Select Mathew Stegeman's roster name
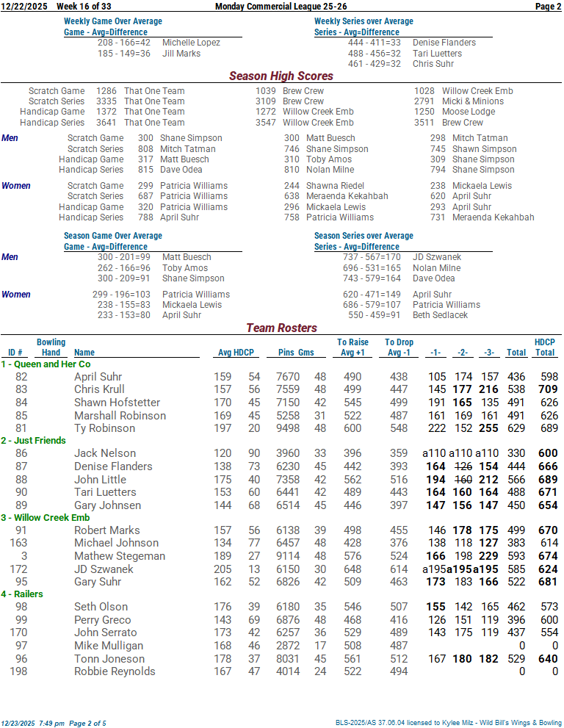Viewport: 564px width, 728px height. tap(119, 556)
